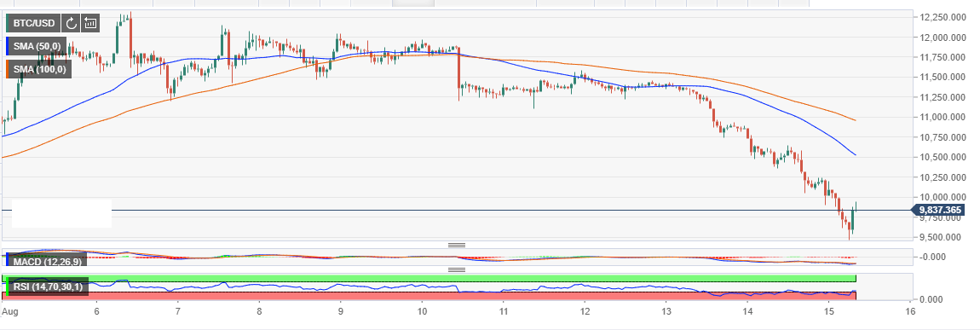
Task: Click date label 8 on time axis
Action: click(x=259, y=310)
